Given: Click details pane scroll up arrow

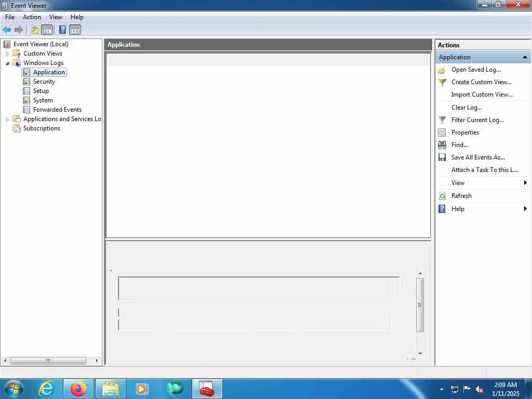Looking at the screenshot, I should [x=420, y=273].
